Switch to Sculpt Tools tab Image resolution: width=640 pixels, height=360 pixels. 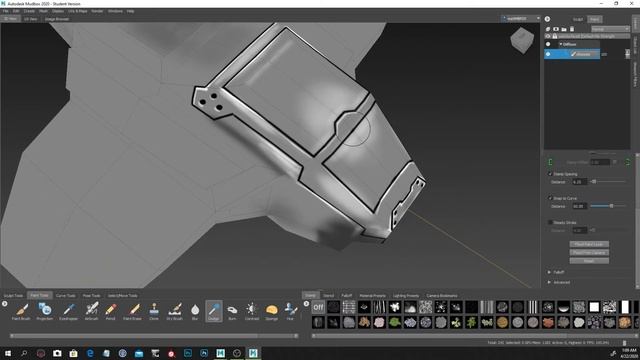pyautogui.click(x=13, y=296)
